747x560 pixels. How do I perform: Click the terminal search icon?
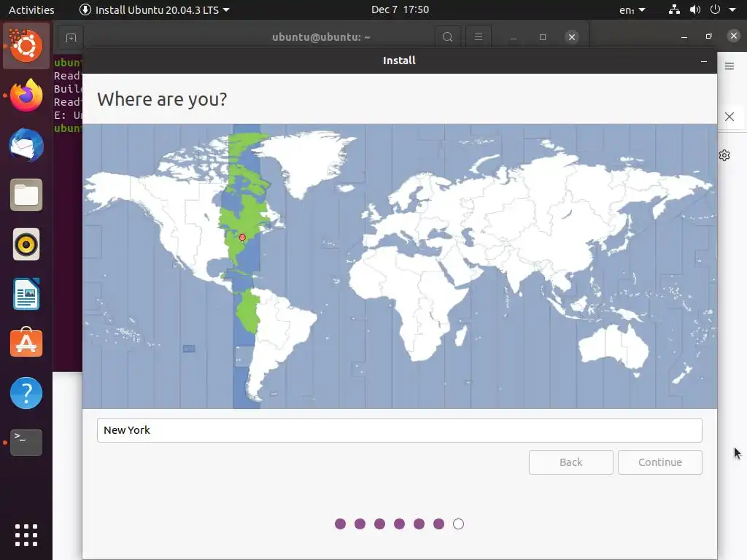(x=447, y=37)
